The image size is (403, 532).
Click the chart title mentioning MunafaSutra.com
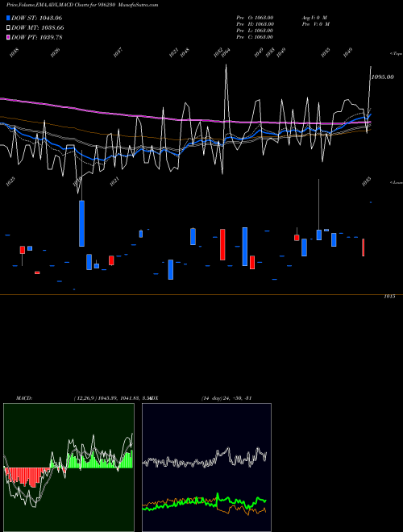[82, 5]
